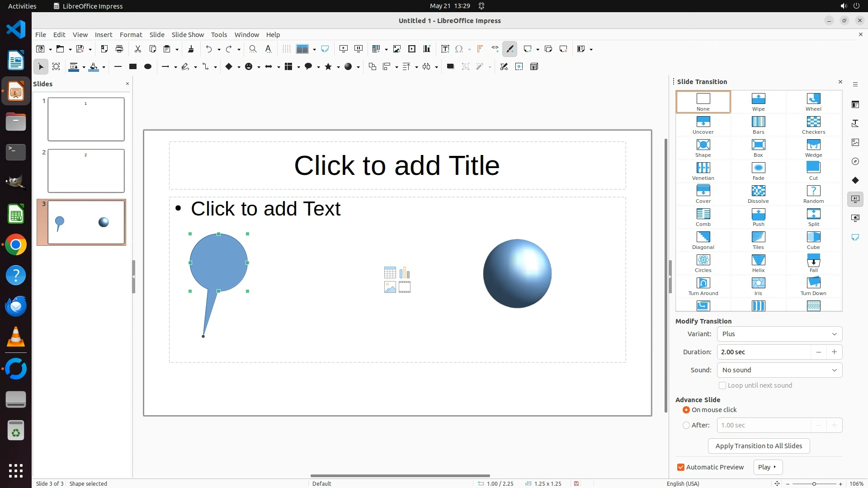Image resolution: width=868 pixels, height=488 pixels.
Task: Select the After radio button
Action: (686, 425)
